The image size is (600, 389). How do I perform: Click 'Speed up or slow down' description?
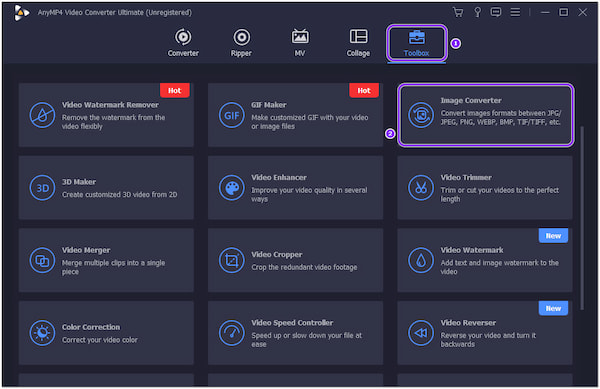[x=307, y=340]
